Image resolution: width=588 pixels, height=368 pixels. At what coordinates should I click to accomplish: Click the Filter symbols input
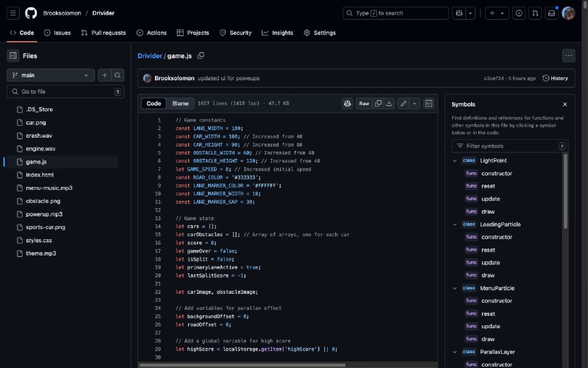(x=509, y=146)
